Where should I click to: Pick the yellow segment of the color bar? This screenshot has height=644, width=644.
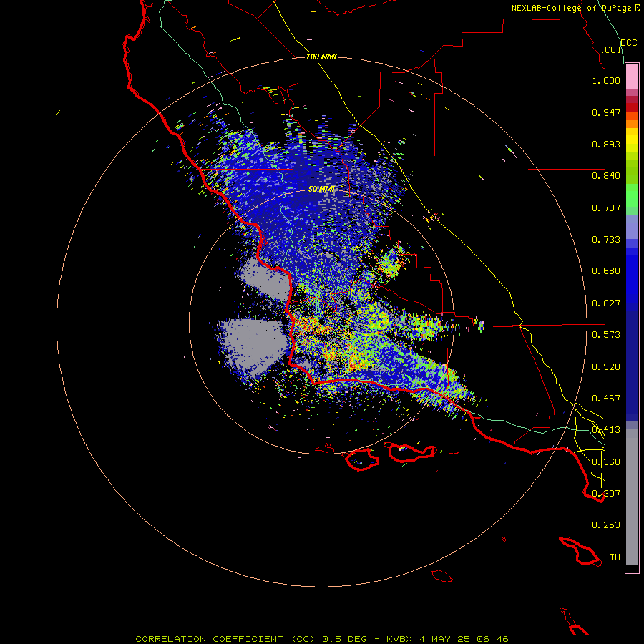[632, 140]
